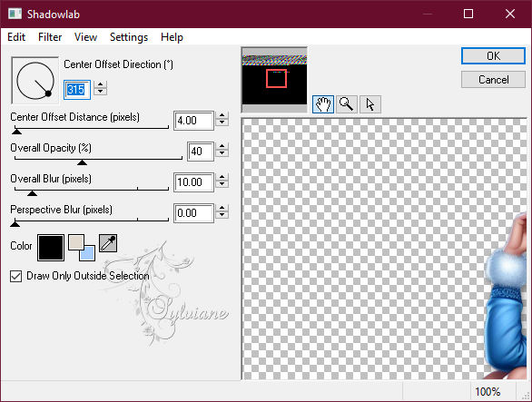Confirm with the OK button
Viewport: 532px width, 402px height.
tap(493, 55)
